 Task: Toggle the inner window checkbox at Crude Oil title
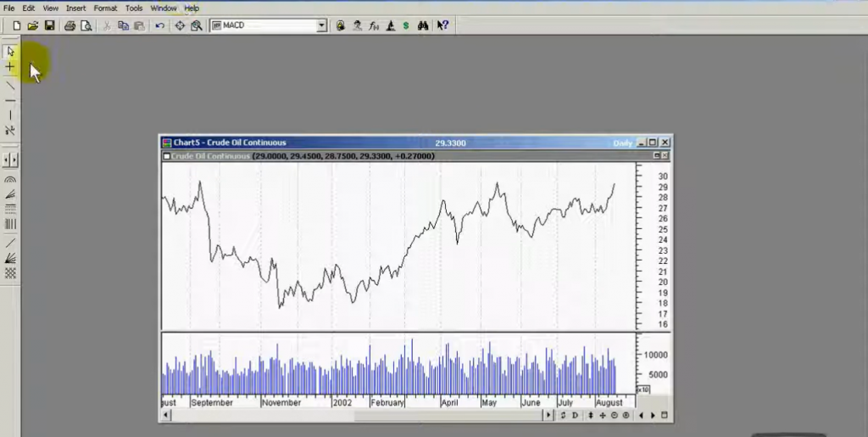point(166,156)
